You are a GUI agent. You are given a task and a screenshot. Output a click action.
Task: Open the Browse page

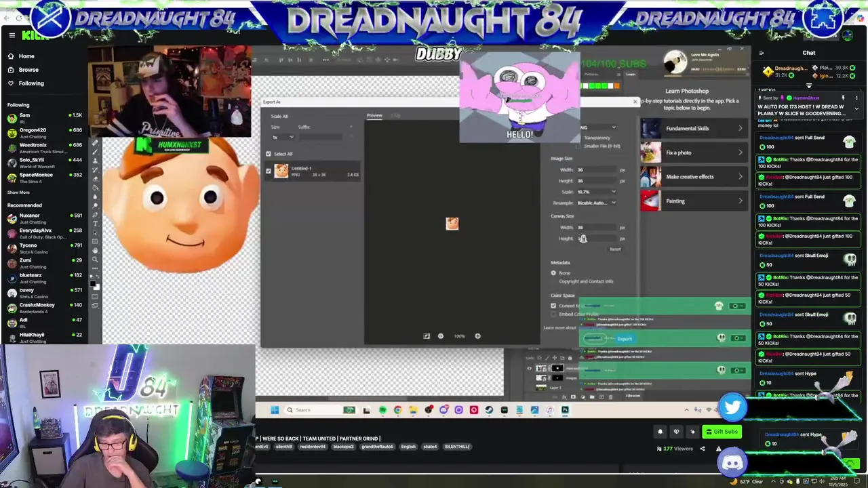coord(28,70)
